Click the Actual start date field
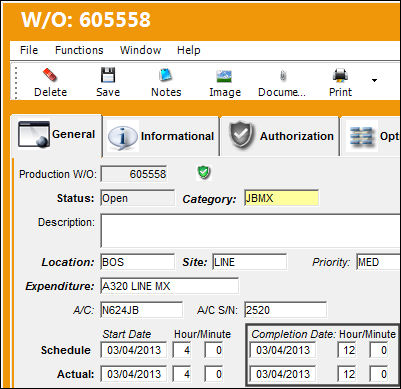Viewport: 401px width, 389px height. point(134,374)
